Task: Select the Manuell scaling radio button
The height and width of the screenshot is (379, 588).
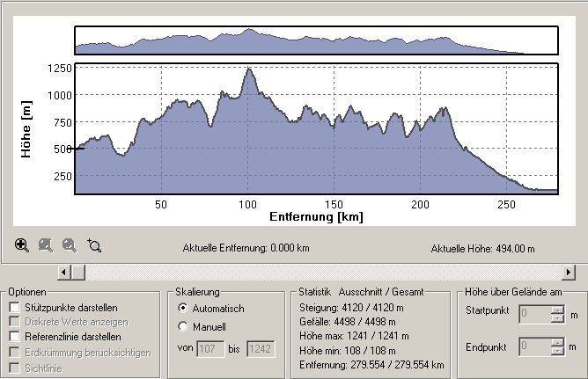Action: coord(183,327)
